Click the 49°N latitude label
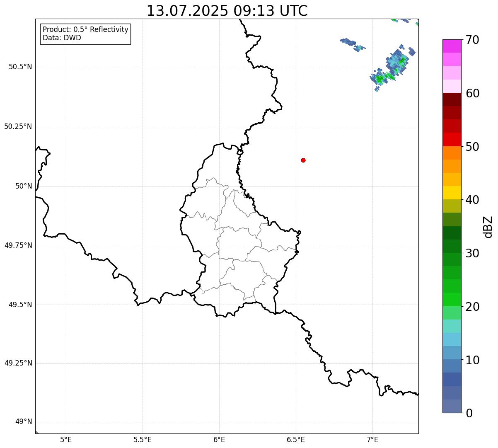The width and height of the screenshot is (498, 448). pos(24,422)
